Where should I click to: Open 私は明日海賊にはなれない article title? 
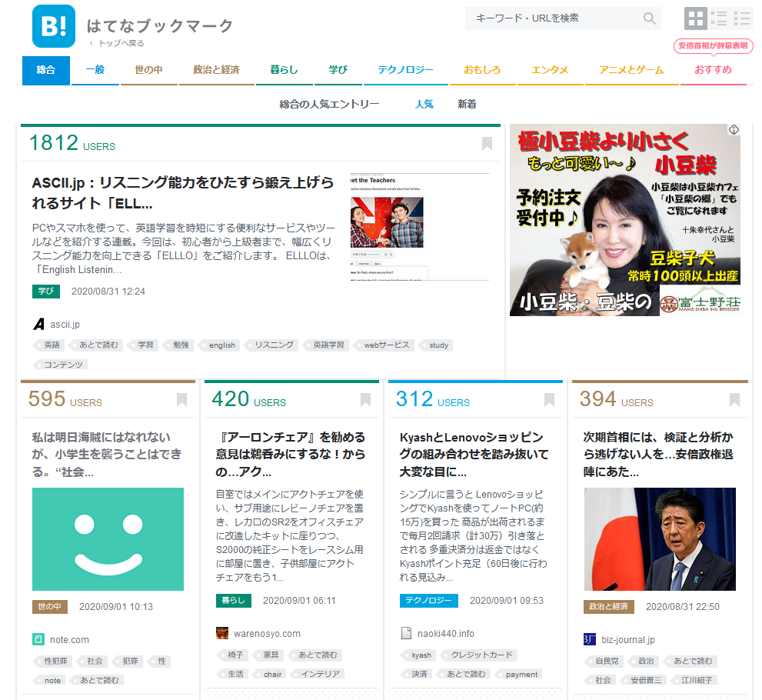pos(107,455)
